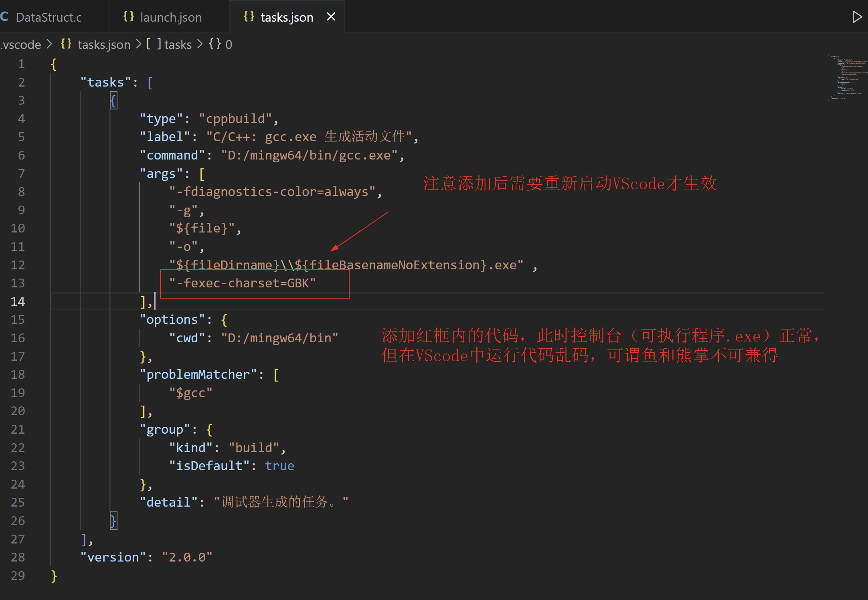Click the "-fexec-charset=GBK" argument
868x600 pixels.
(243, 283)
